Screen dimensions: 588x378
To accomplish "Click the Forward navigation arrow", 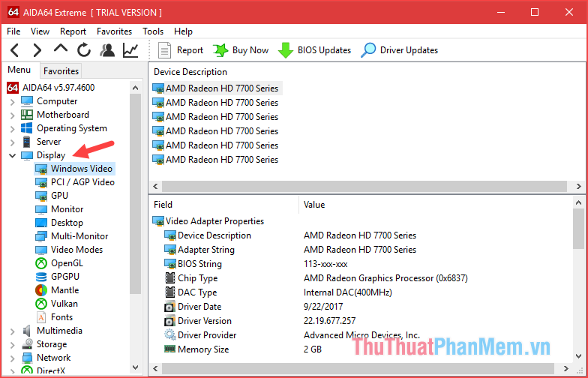I will coord(37,50).
